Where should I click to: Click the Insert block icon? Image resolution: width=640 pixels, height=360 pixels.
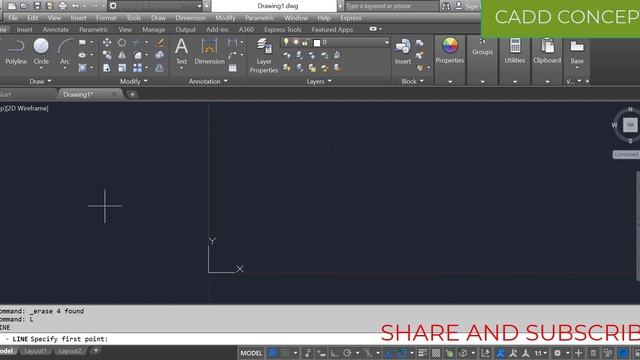tap(402, 52)
